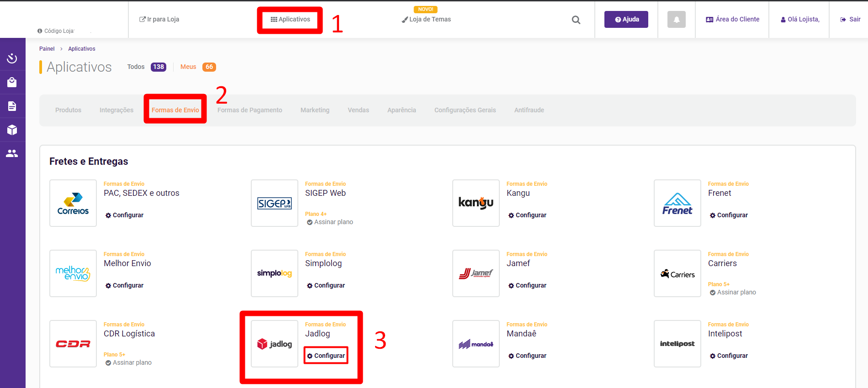The image size is (868, 388).
Task: Configure the Frenet app
Action: [729, 215]
